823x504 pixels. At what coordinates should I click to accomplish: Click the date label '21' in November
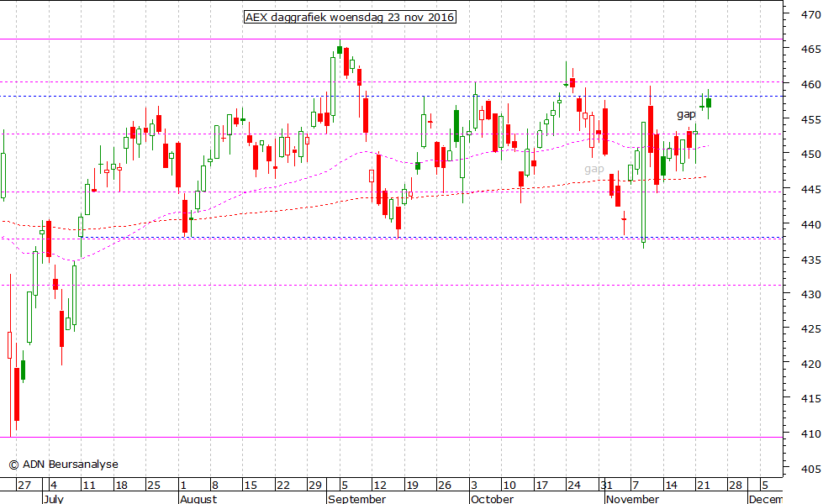coord(704,486)
